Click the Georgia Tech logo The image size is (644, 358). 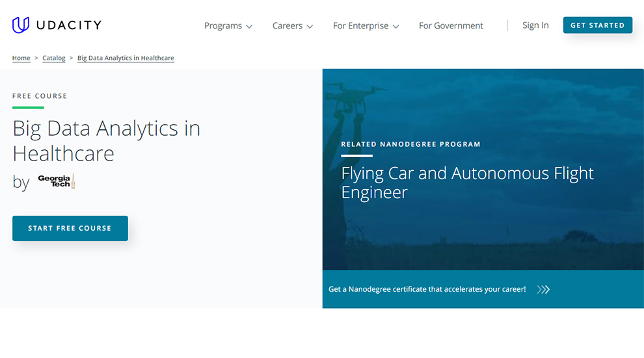57,181
